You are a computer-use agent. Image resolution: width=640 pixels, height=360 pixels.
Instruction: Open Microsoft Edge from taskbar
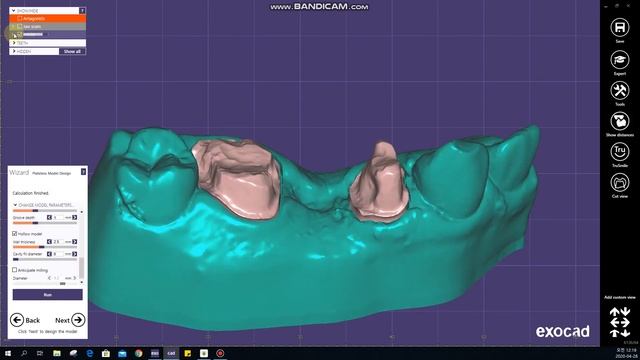[89, 353]
